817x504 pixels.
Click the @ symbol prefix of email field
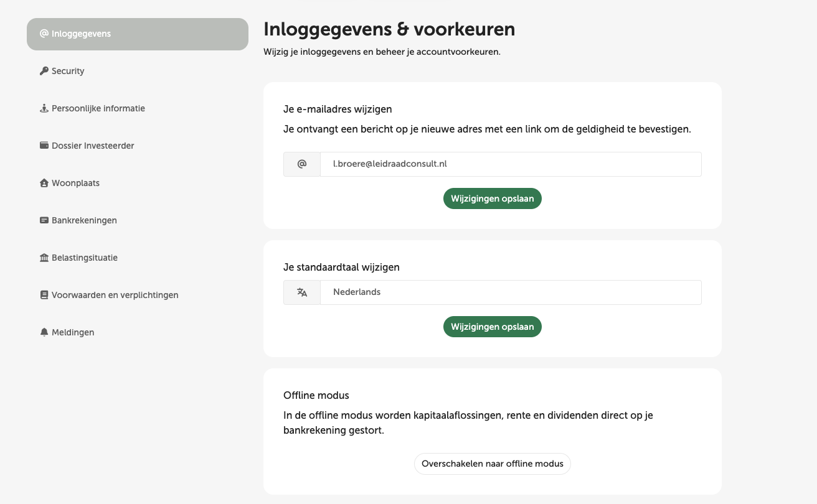coord(302,164)
